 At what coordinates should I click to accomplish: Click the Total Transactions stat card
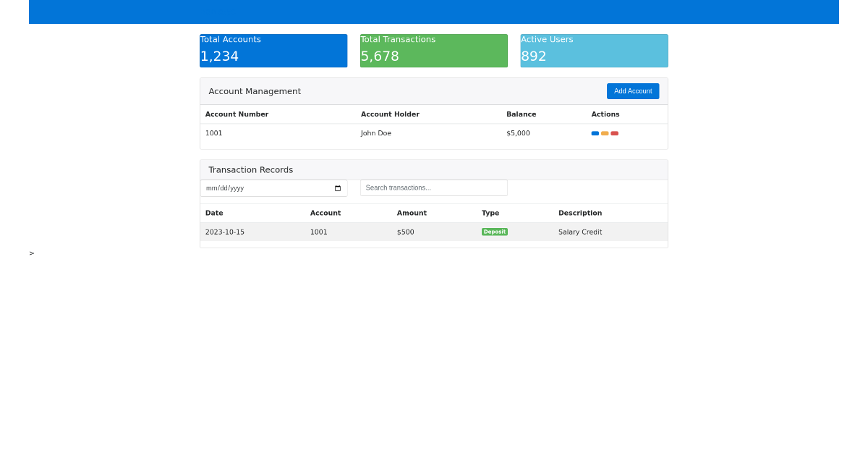coord(433,51)
